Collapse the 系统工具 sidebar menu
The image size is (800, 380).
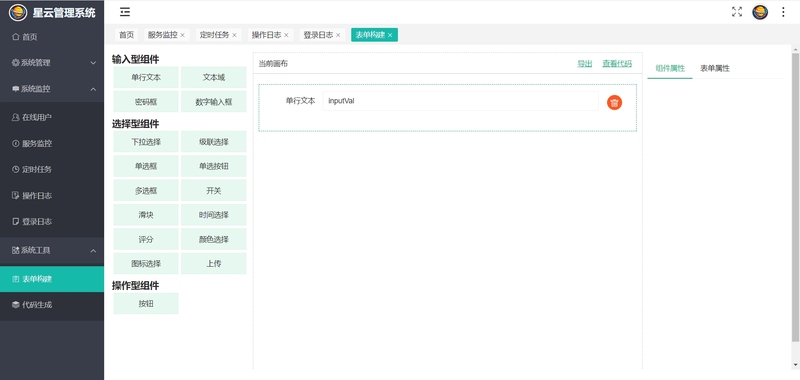click(x=52, y=250)
